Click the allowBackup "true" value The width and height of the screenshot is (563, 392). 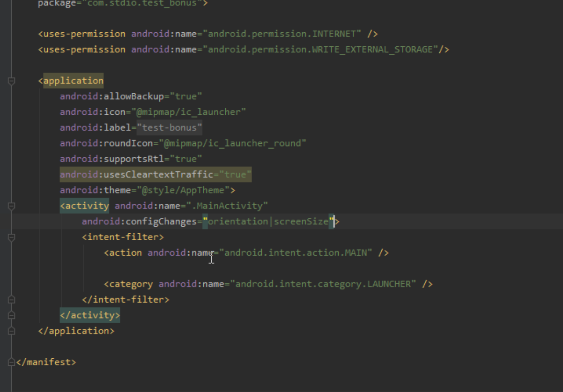[x=186, y=96]
